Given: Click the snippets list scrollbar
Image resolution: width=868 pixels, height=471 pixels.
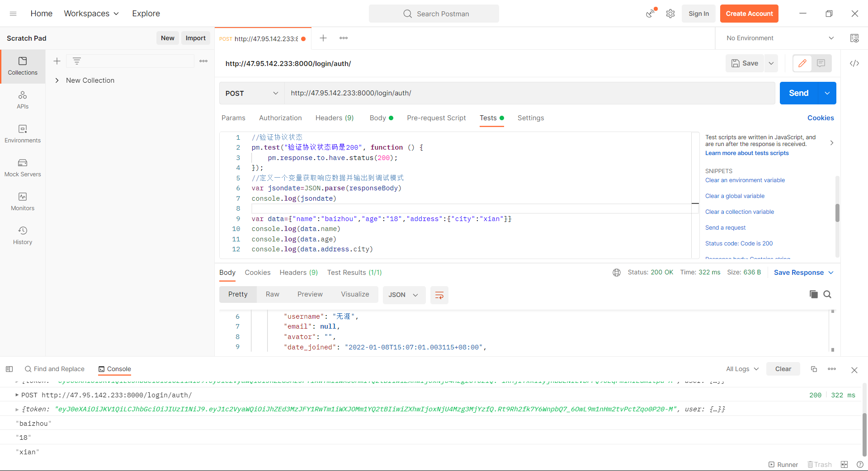Looking at the screenshot, I should coord(837,212).
